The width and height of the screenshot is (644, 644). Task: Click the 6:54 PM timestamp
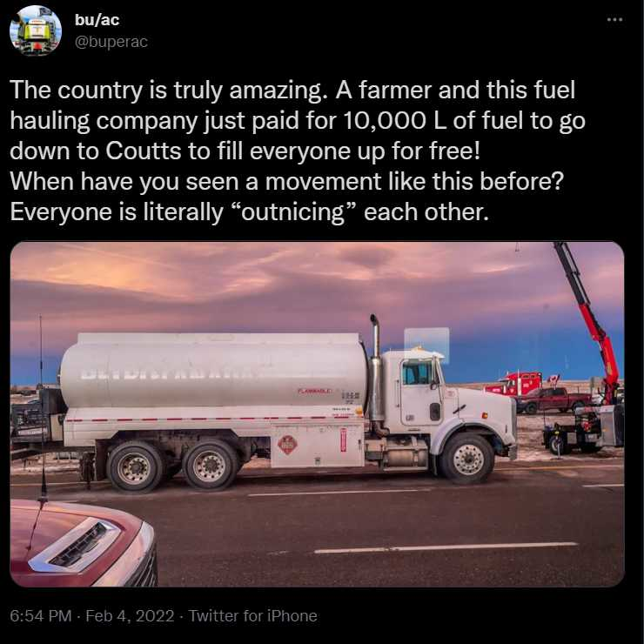point(41,615)
